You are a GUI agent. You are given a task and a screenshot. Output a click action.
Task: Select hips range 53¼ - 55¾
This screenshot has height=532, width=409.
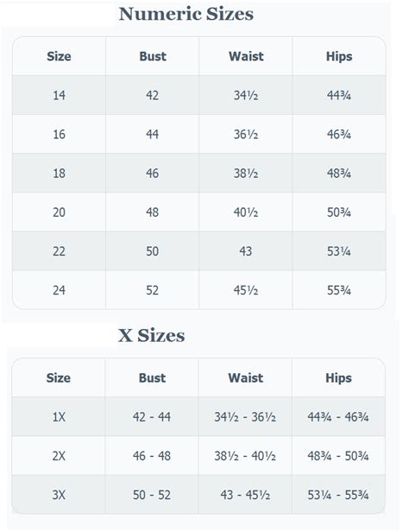pyautogui.click(x=338, y=495)
